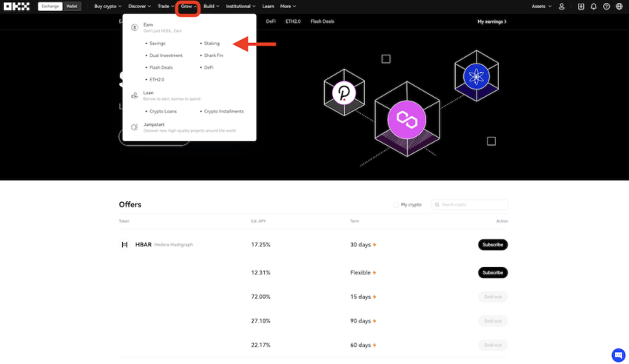Click the Loan section icon

[x=135, y=95]
